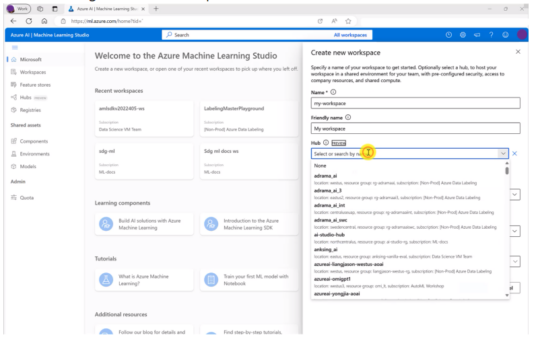Open a new browser tab
Screen dimensions: 540x360
pos(156,9)
